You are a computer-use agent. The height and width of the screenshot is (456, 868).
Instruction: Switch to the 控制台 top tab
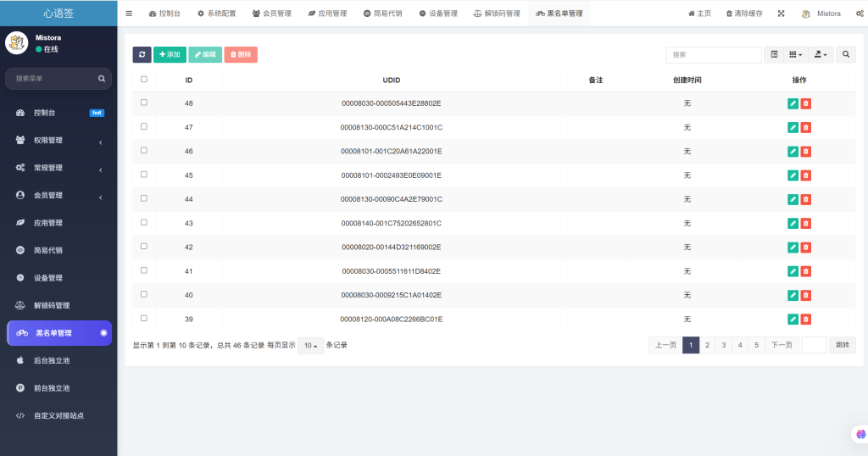(x=164, y=14)
